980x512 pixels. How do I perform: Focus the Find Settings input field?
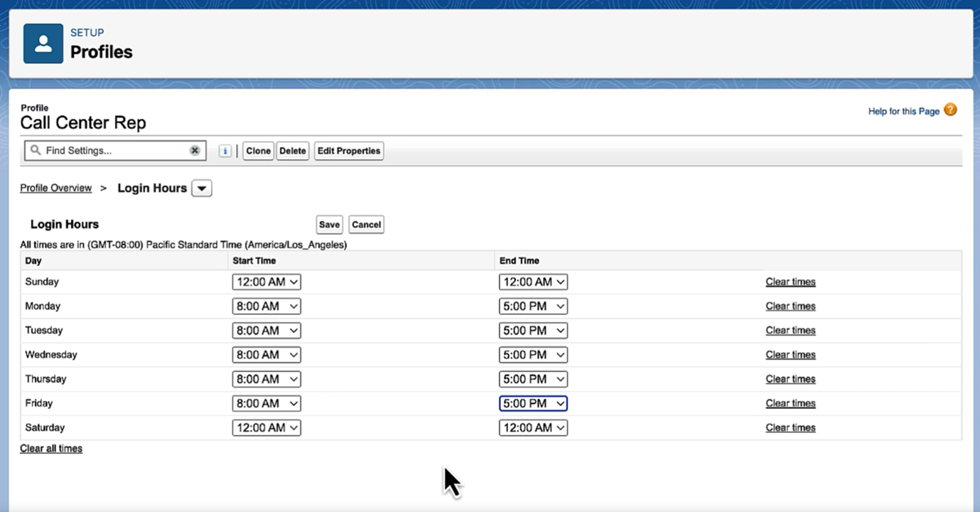[114, 151]
